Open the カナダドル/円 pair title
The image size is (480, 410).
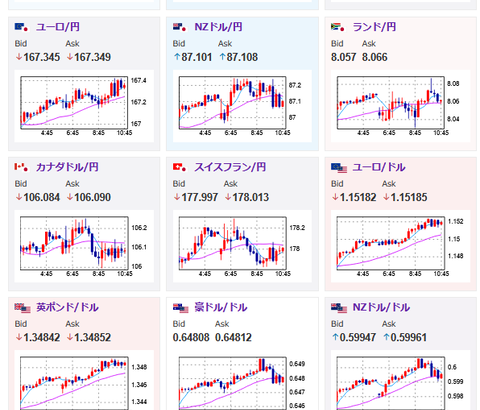point(67,167)
